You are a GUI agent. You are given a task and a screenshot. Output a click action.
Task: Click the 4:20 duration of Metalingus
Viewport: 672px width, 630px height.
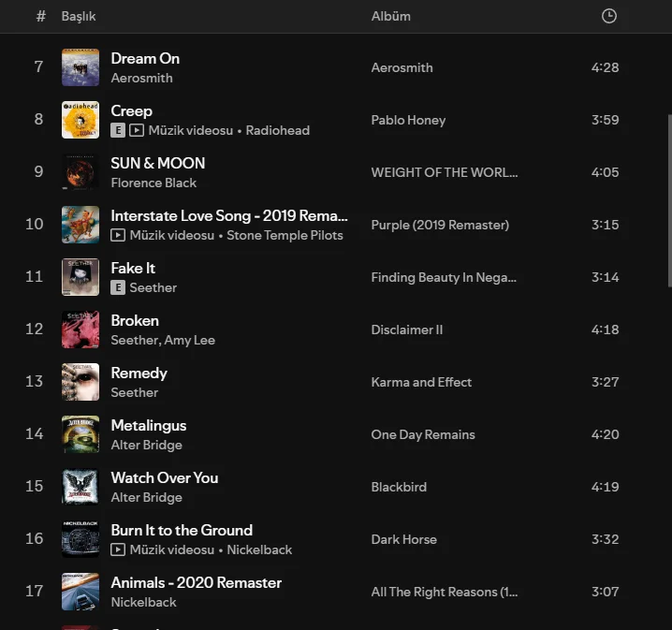click(606, 434)
